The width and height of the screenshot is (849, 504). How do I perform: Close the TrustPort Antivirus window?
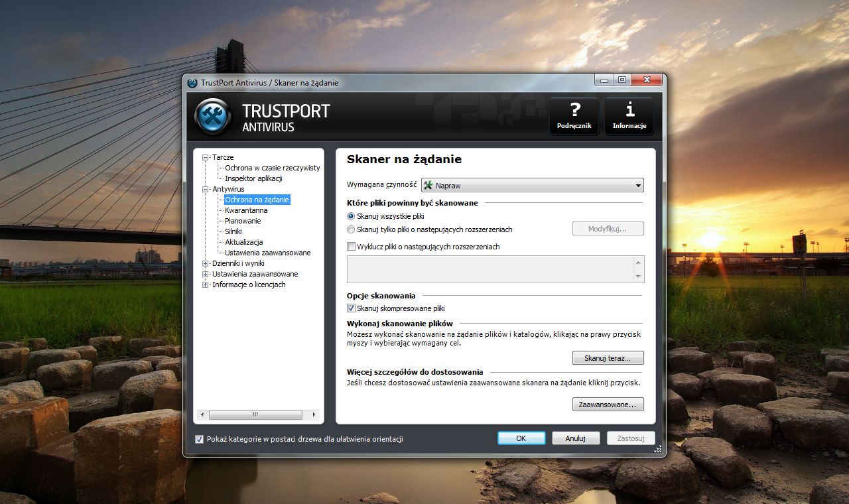tap(647, 81)
